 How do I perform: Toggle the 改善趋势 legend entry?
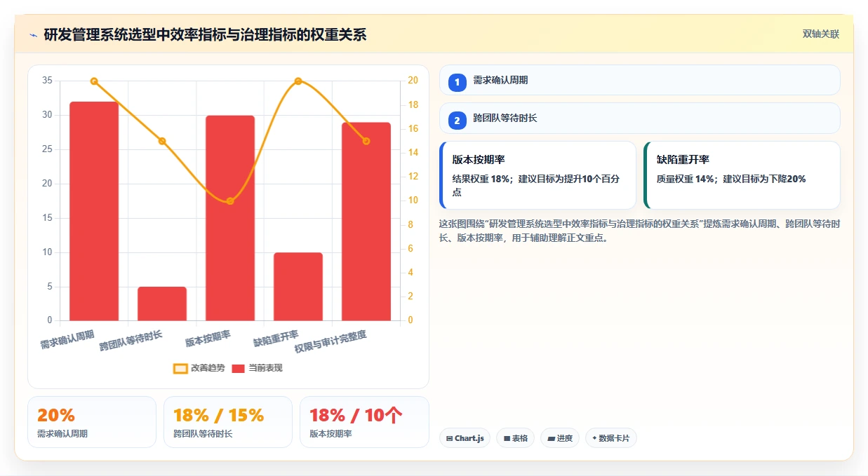199,368
